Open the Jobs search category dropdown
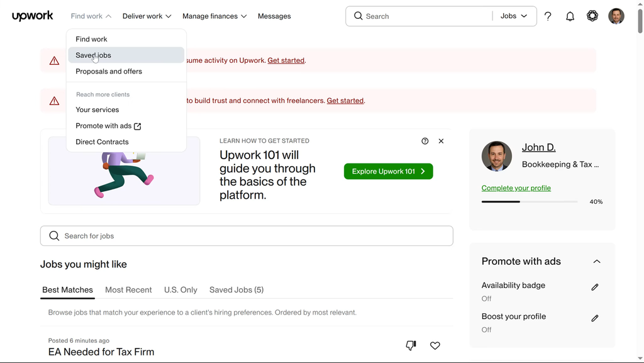The height and width of the screenshot is (363, 644). [514, 16]
